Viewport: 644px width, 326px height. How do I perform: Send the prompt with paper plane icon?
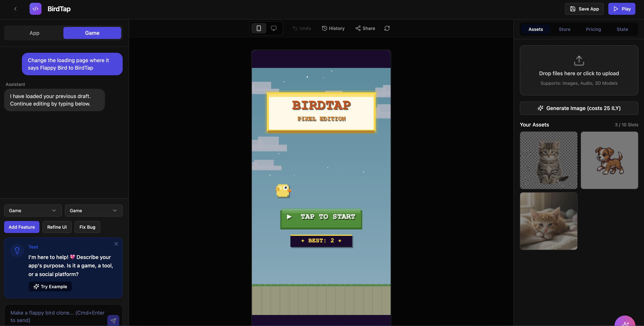click(x=113, y=321)
